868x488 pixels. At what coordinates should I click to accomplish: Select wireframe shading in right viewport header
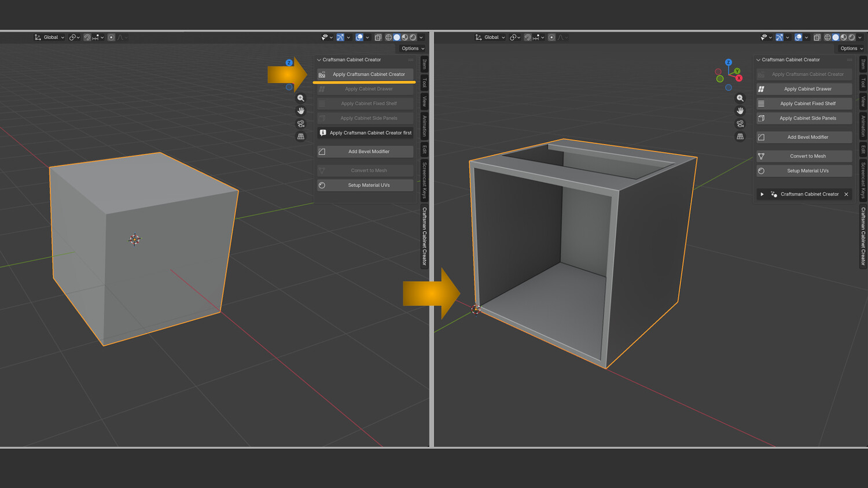tap(827, 38)
